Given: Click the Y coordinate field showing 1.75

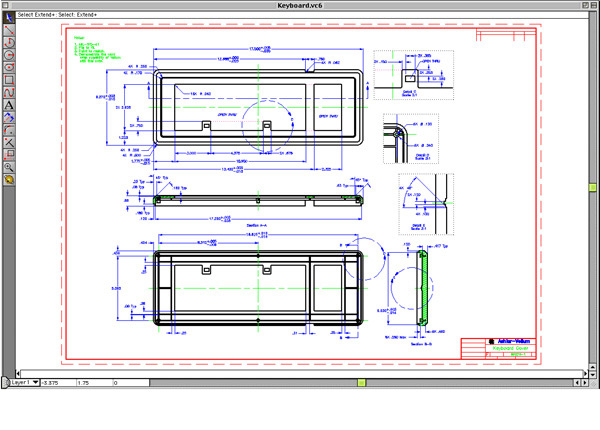Looking at the screenshot, I should (90, 382).
